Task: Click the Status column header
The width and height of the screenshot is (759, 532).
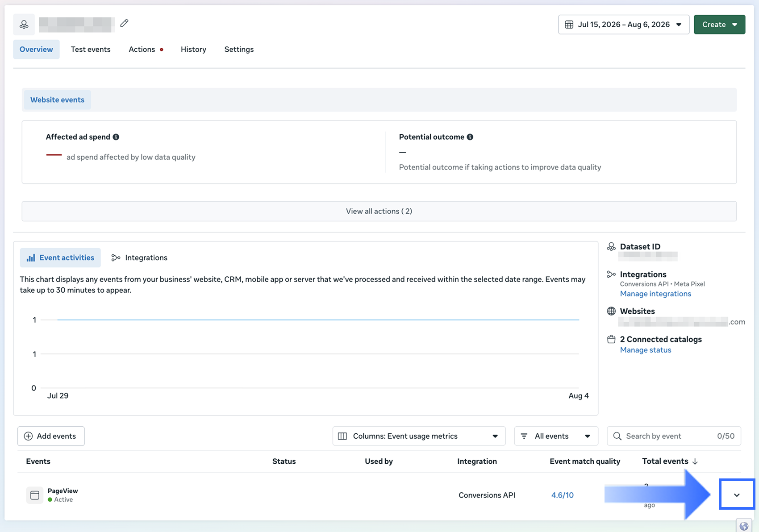Action: [x=284, y=461]
